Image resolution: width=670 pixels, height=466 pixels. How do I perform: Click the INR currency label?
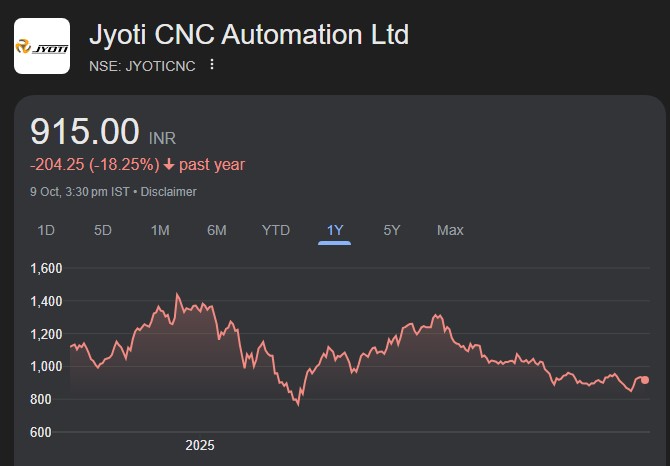(162, 138)
